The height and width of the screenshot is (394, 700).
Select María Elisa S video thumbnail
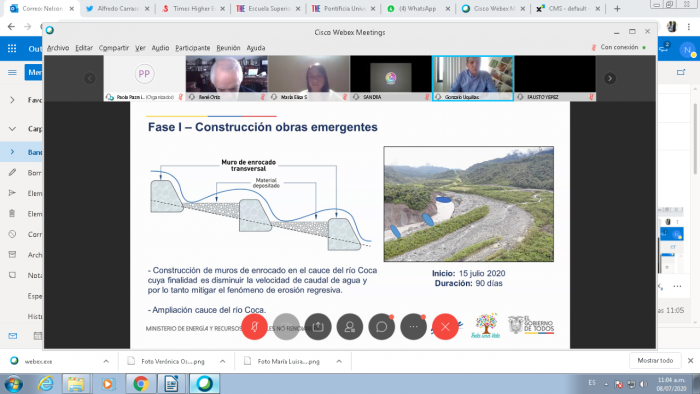click(x=309, y=79)
